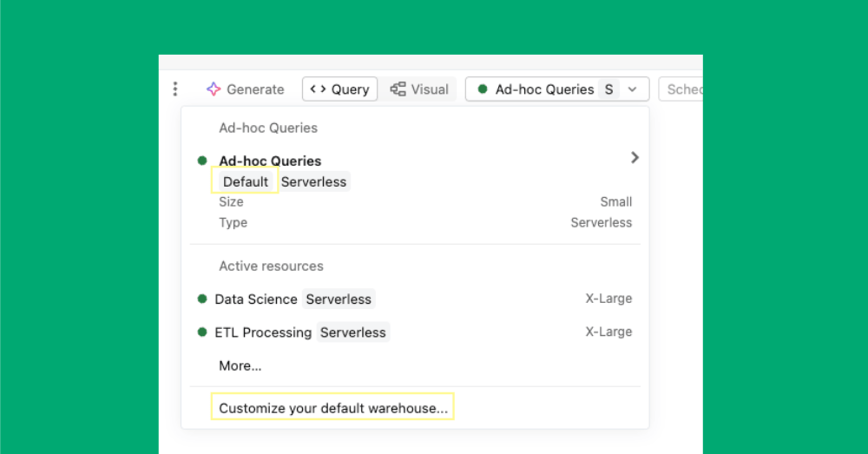Click the Default tag under Ad-hoc Queries
This screenshot has width=868, height=454.
click(x=246, y=181)
